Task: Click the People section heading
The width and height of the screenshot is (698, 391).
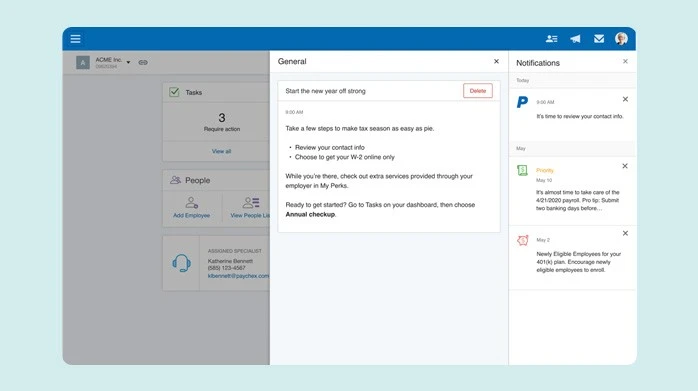Action: tap(198, 180)
